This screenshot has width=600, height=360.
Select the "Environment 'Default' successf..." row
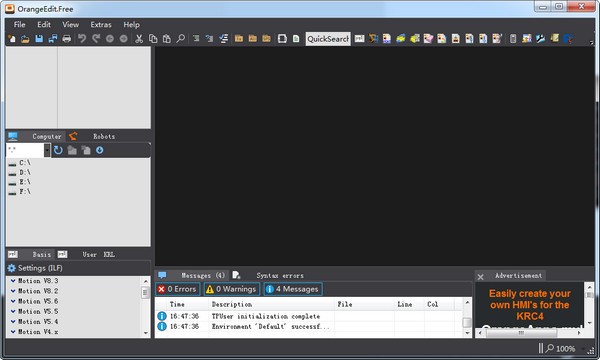click(x=271, y=327)
